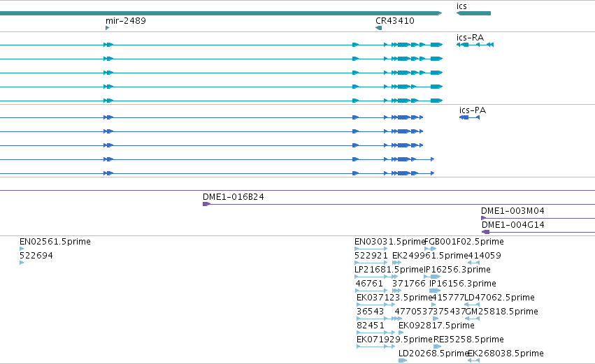This screenshot has height=364, width=595.
Task: Open the EK037123.5prime label
Action: pyautogui.click(x=394, y=298)
